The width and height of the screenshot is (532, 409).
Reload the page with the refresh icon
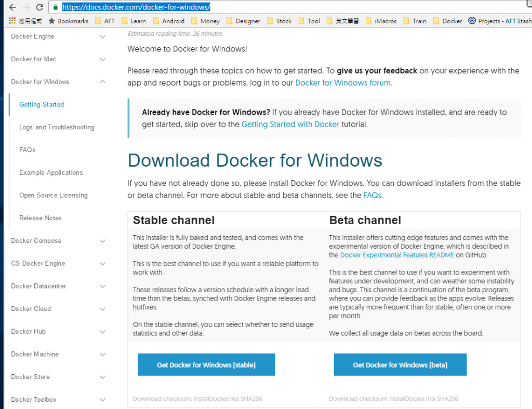[x=39, y=7]
